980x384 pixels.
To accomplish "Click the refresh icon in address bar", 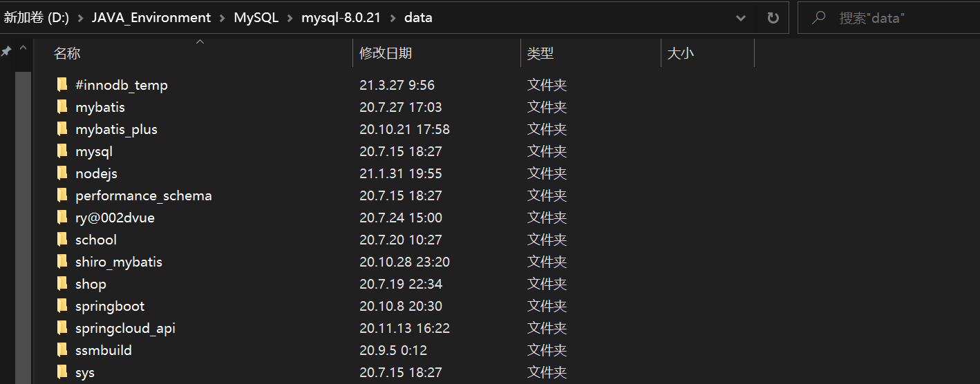I will pyautogui.click(x=773, y=18).
